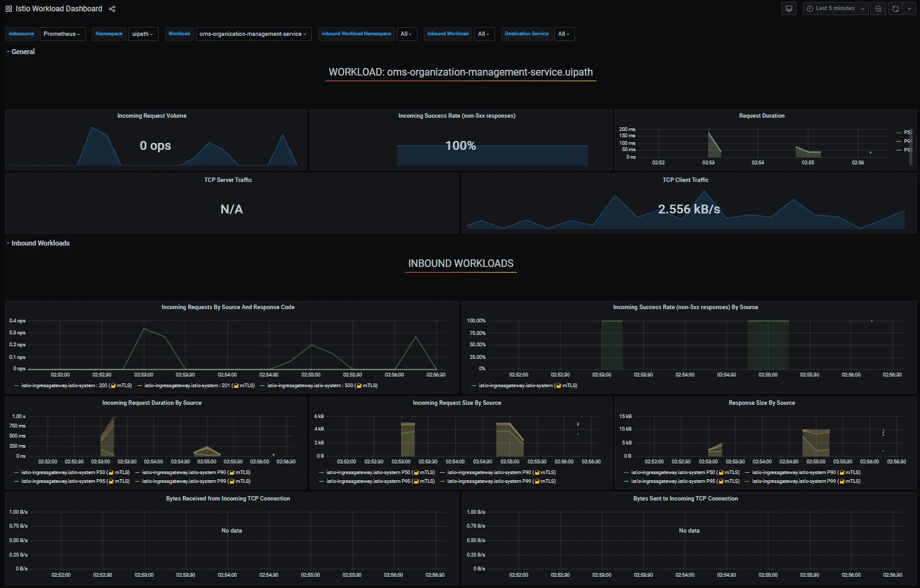Open the Prometheus datasource dropdown
The width and height of the screenshot is (920, 588).
tap(62, 34)
